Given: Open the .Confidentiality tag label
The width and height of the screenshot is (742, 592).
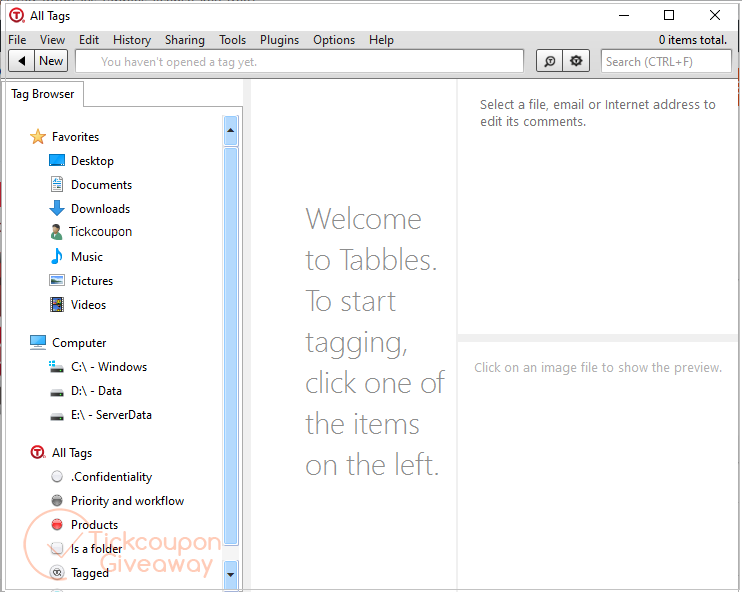Looking at the screenshot, I should (112, 477).
